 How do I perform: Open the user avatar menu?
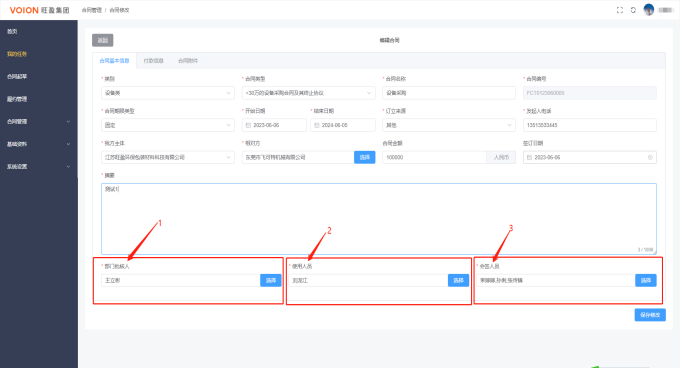pos(649,10)
